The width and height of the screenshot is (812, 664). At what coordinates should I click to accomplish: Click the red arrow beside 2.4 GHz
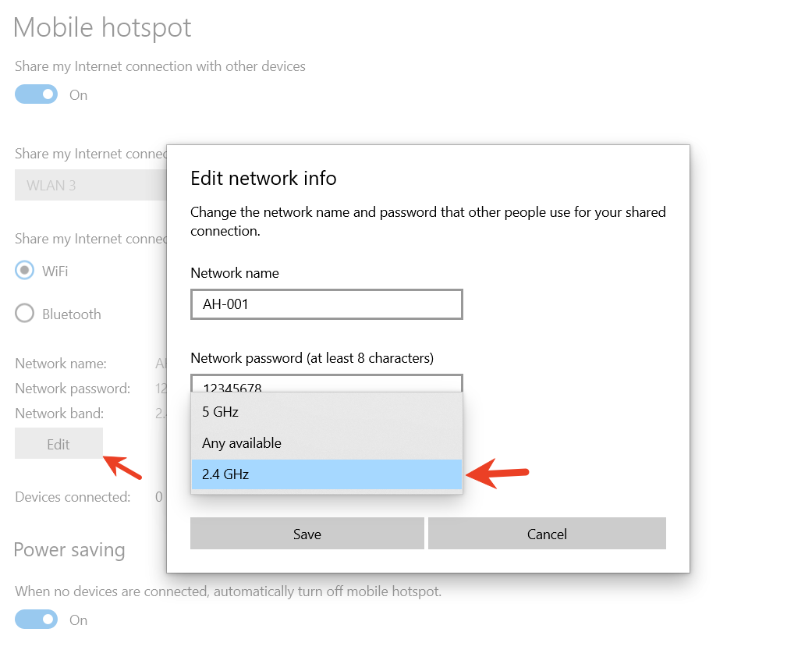click(x=498, y=473)
